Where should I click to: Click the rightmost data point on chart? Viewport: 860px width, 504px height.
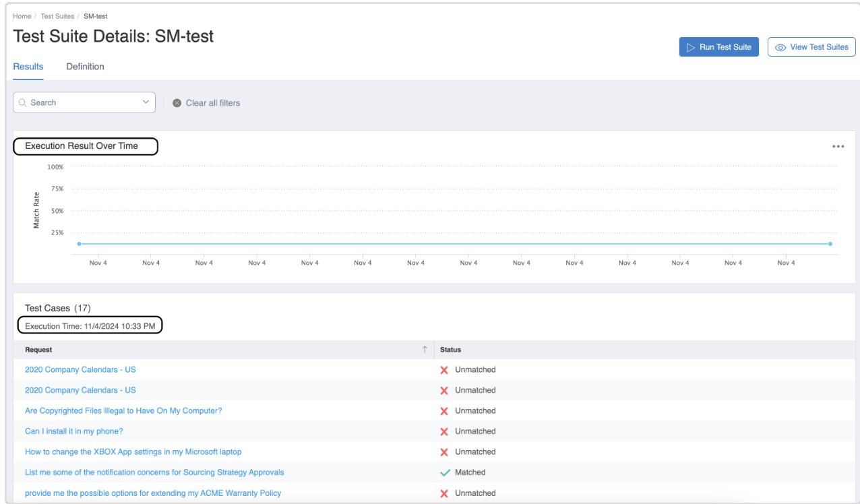[830, 244]
